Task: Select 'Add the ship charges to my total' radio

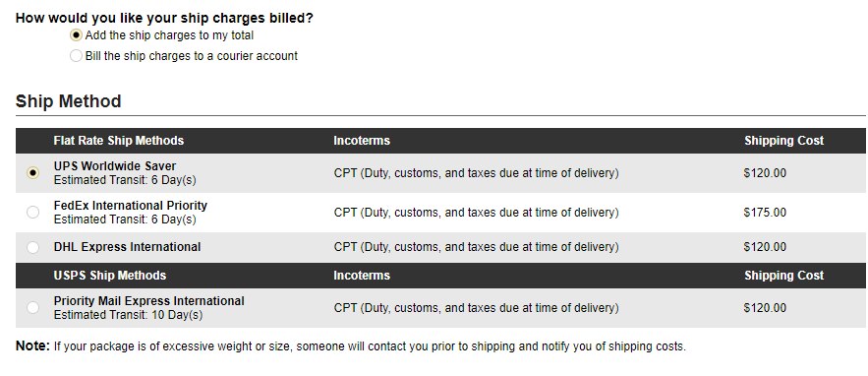Action: click(76, 35)
